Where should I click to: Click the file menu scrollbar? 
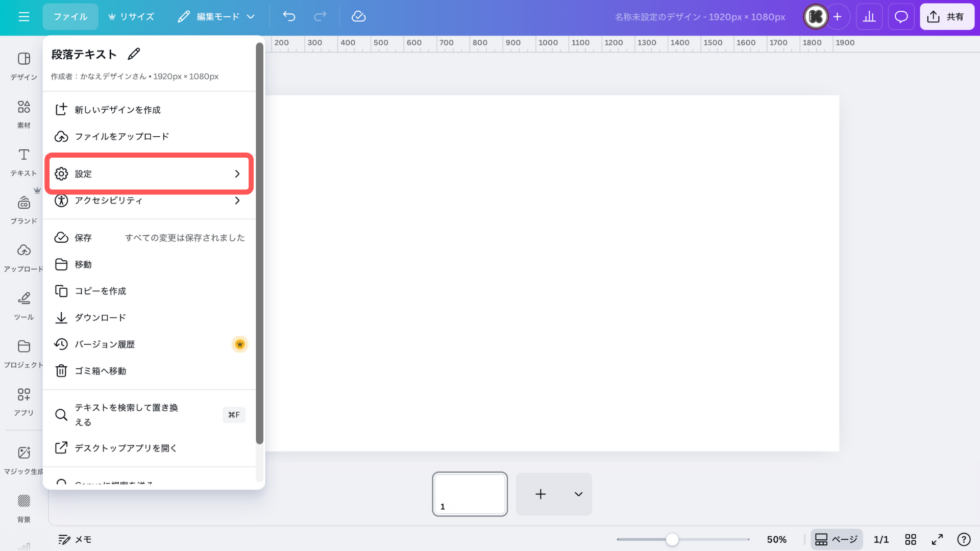pos(259,243)
